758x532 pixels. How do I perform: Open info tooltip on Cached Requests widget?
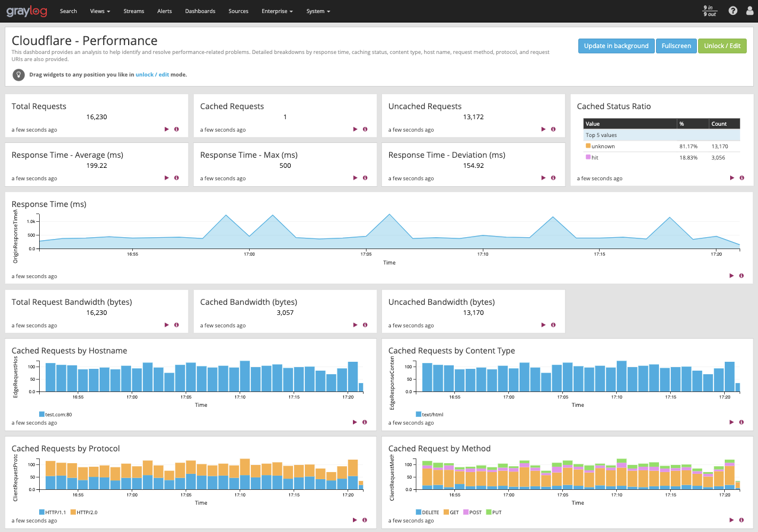tap(365, 129)
